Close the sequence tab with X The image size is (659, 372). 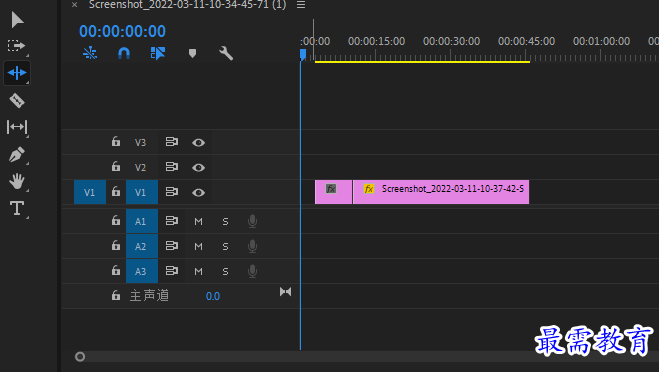[x=74, y=5]
